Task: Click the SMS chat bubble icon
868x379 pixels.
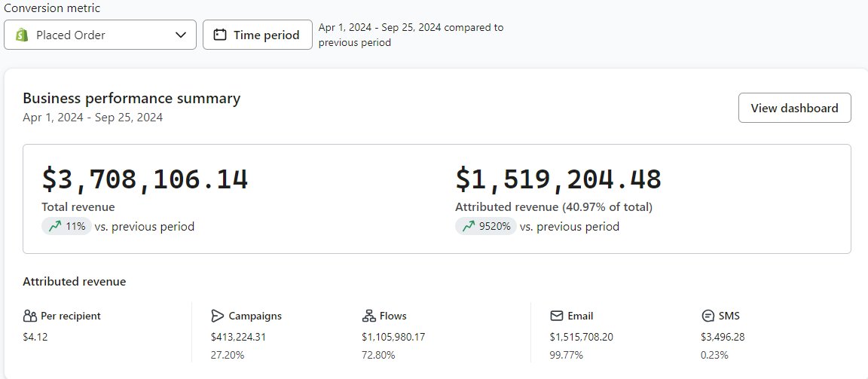Action: pos(708,316)
